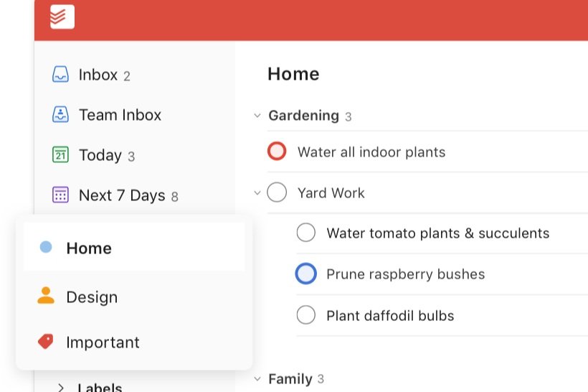Screen dimensions: 588x392
Task: Click the orange person icon beside Design
Action: [46, 296]
